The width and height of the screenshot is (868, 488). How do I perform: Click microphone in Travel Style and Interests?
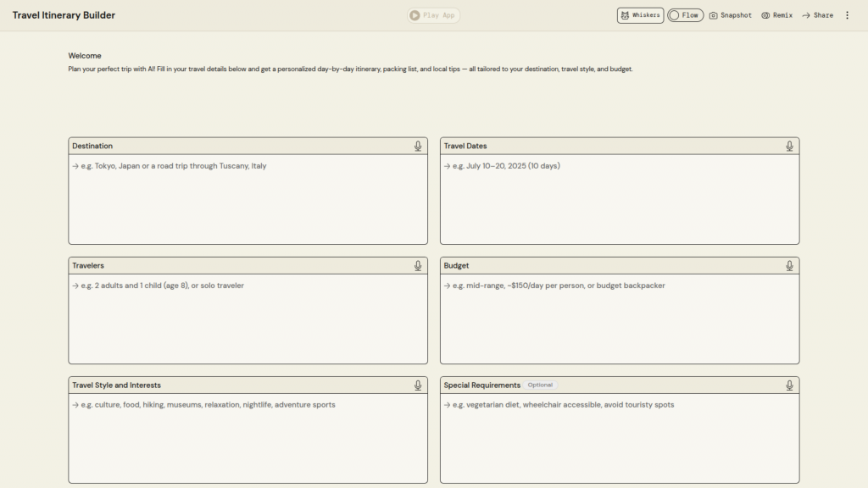(x=418, y=385)
